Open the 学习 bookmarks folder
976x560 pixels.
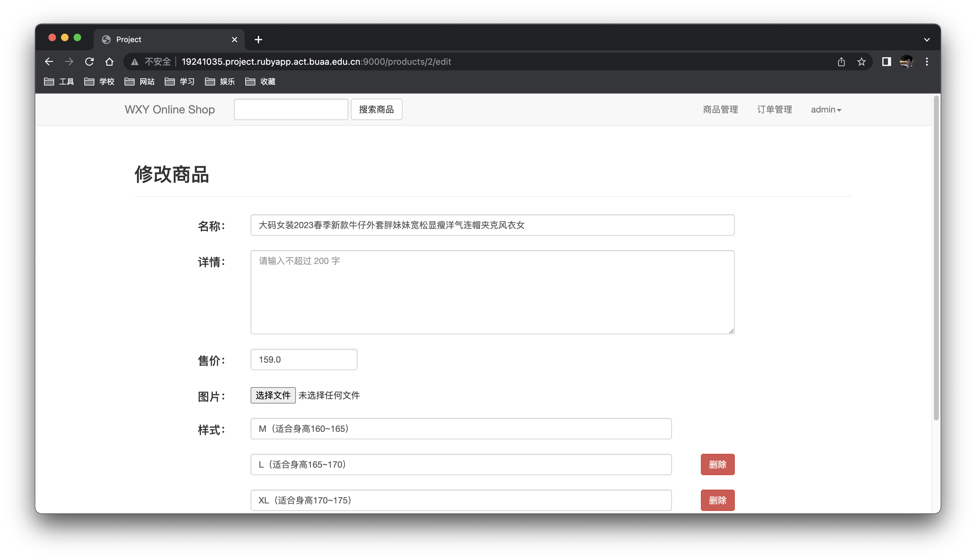(x=180, y=81)
